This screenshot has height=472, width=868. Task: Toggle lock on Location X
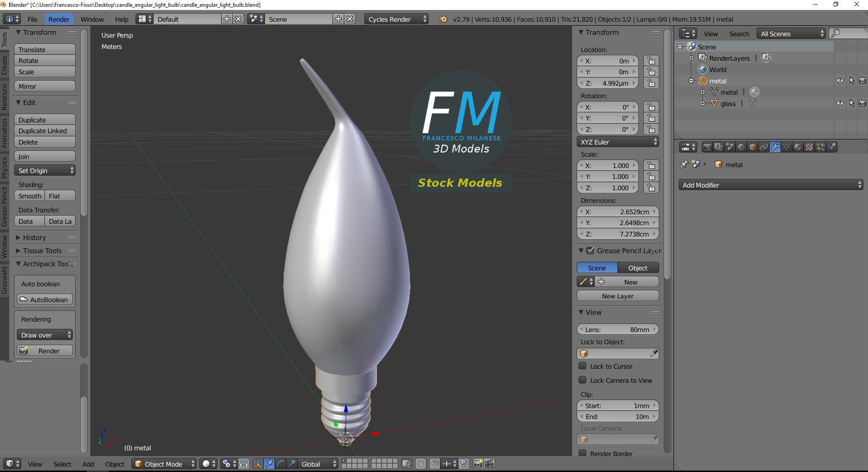[x=651, y=61]
